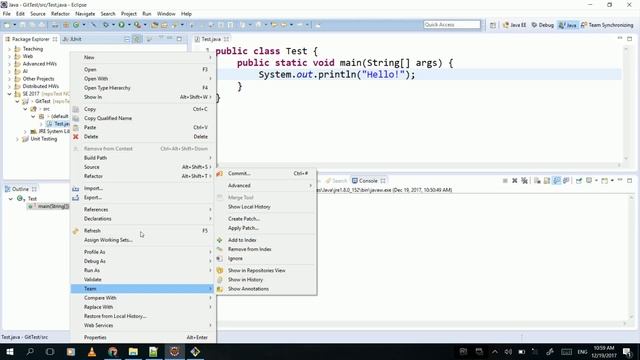Select Show in History
Viewport: 640px width, 360px height.
[266, 280]
